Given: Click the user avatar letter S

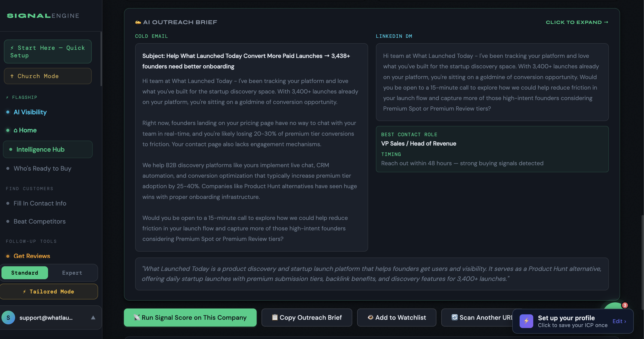Looking at the screenshot, I should point(8,318).
